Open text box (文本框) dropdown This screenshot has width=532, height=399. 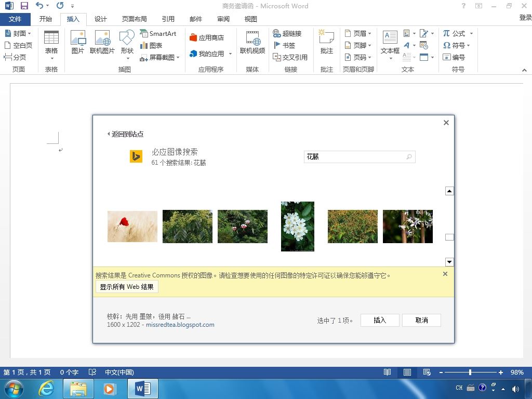coord(390,46)
